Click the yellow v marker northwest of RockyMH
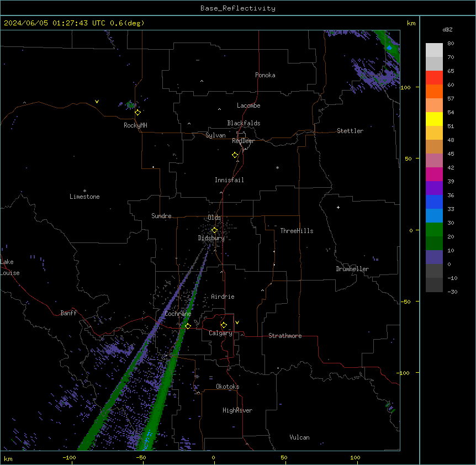Screen dimensions: 476x465 pyautogui.click(x=97, y=102)
